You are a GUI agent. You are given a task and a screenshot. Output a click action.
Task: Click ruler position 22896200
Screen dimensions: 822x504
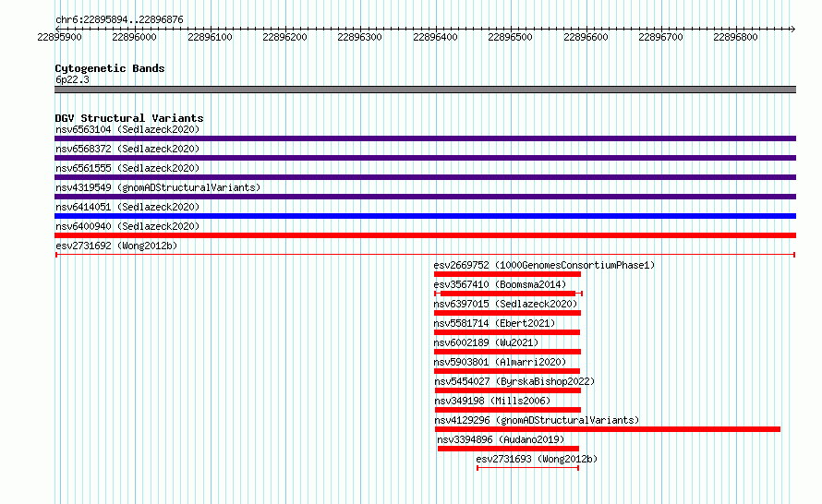284,37
